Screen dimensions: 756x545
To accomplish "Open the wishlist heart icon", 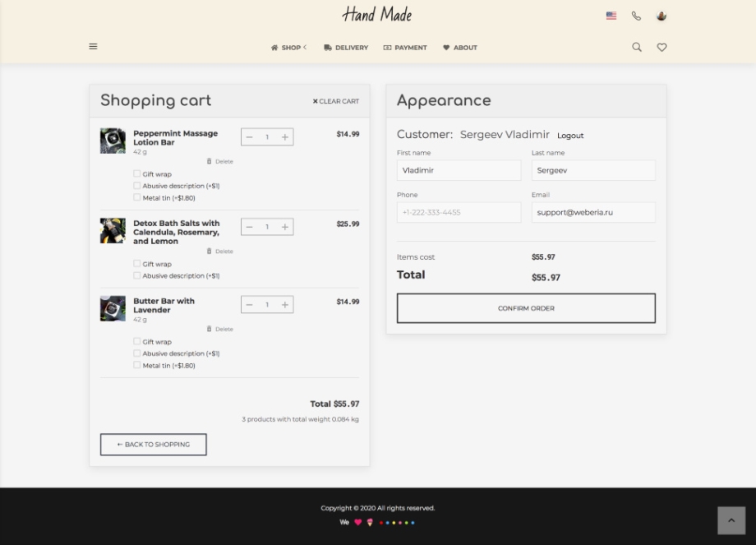I will pos(661,48).
